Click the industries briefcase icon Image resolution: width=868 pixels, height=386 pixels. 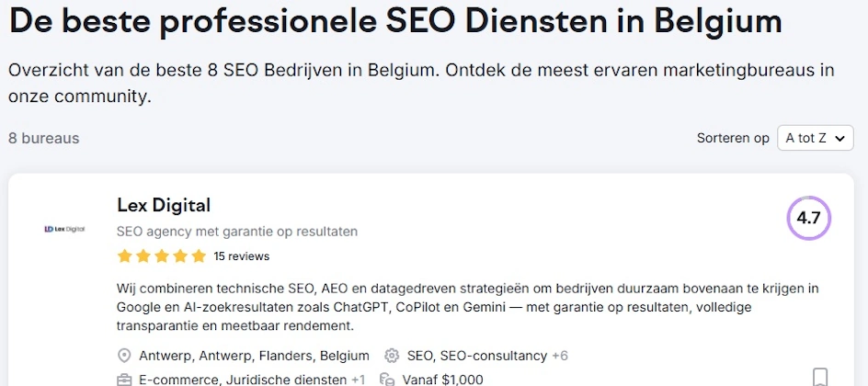point(124,380)
